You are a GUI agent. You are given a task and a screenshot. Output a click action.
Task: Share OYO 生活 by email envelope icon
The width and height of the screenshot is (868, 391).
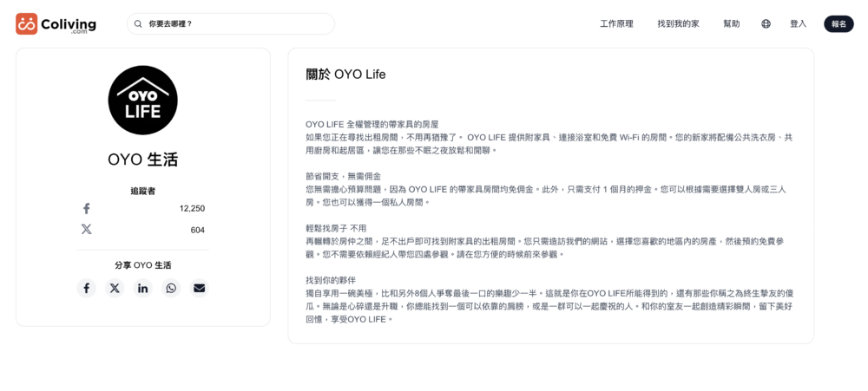coord(199,288)
